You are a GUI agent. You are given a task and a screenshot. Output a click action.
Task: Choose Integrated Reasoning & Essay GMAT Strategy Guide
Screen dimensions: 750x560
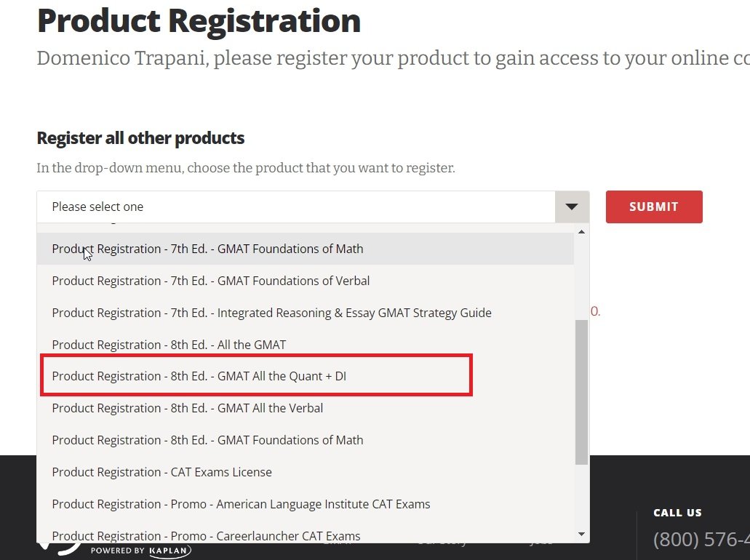click(271, 313)
